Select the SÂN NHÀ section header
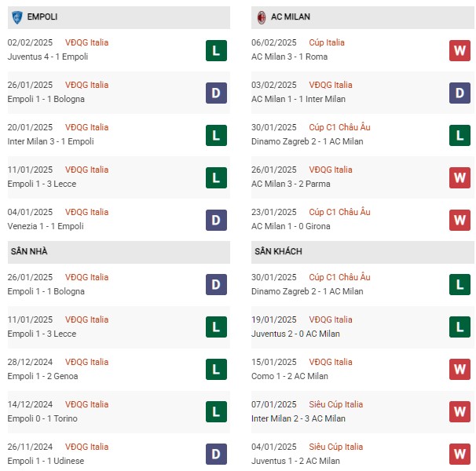Image resolution: width=476 pixels, height=471 pixels. (119, 251)
